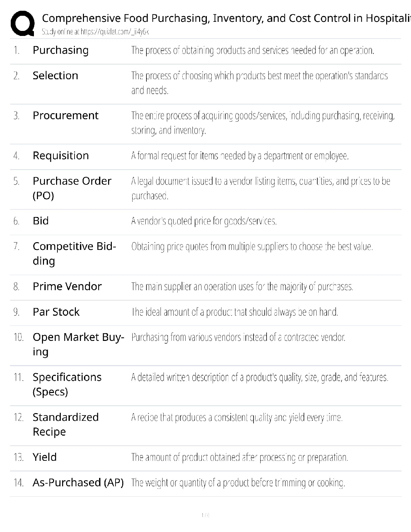Click the Quizlet Q logo icon
This screenshot has width=411, height=532.
click(23, 24)
